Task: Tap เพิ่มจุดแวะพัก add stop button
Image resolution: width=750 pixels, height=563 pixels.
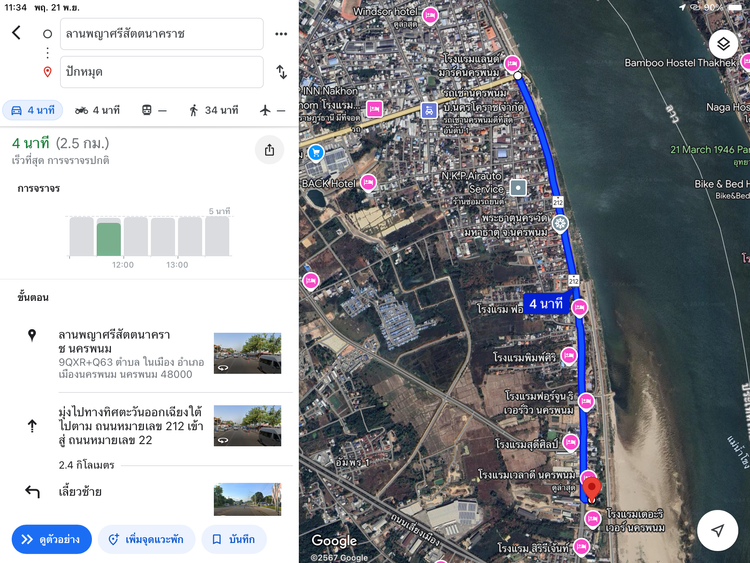Action: [x=147, y=540]
